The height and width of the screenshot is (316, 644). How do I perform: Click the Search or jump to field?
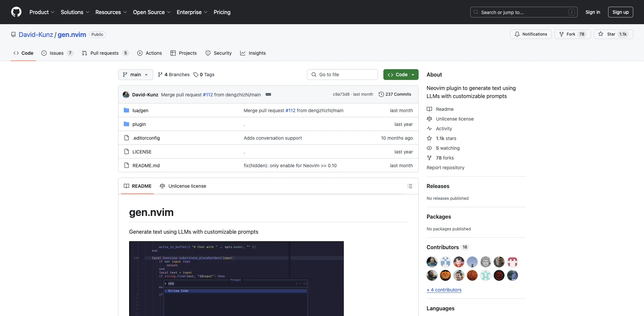(524, 12)
